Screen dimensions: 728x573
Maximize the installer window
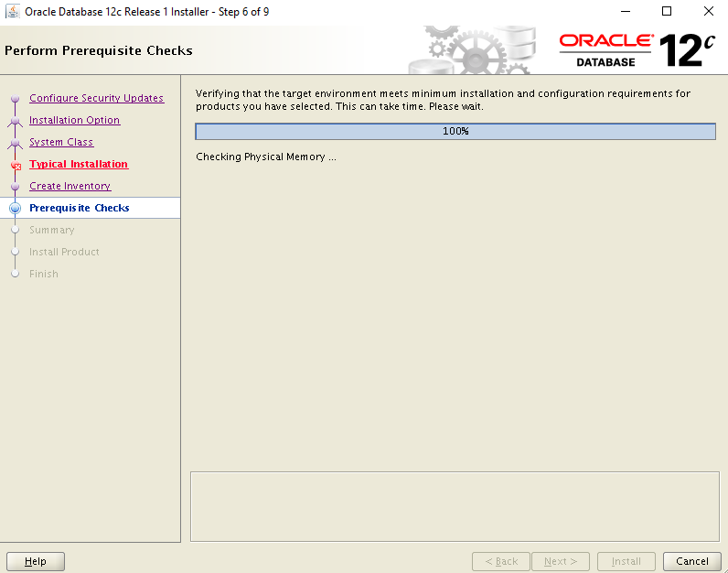click(x=667, y=12)
